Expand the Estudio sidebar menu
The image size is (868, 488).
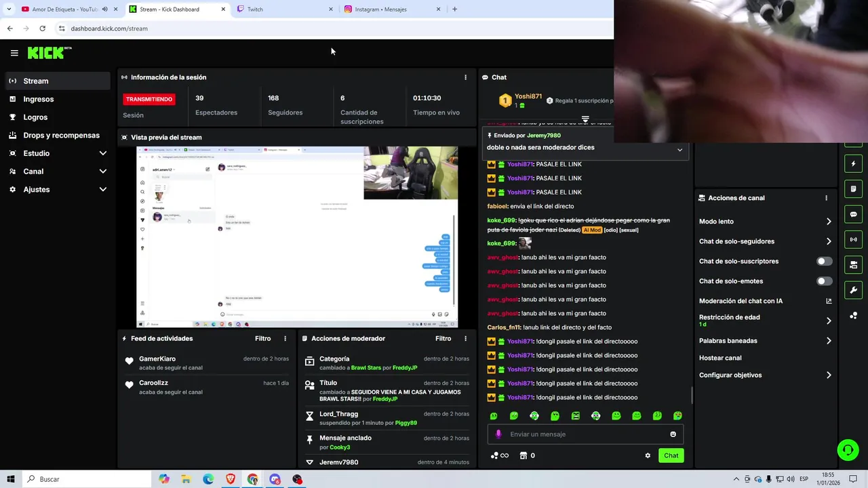[57, 153]
